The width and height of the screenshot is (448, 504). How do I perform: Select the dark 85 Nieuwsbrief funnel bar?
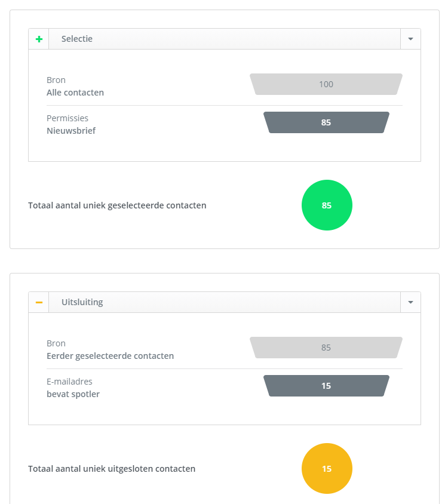click(x=326, y=122)
